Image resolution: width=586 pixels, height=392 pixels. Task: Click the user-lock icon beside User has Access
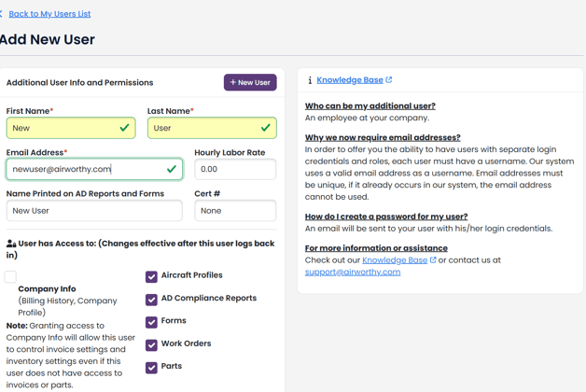11,244
